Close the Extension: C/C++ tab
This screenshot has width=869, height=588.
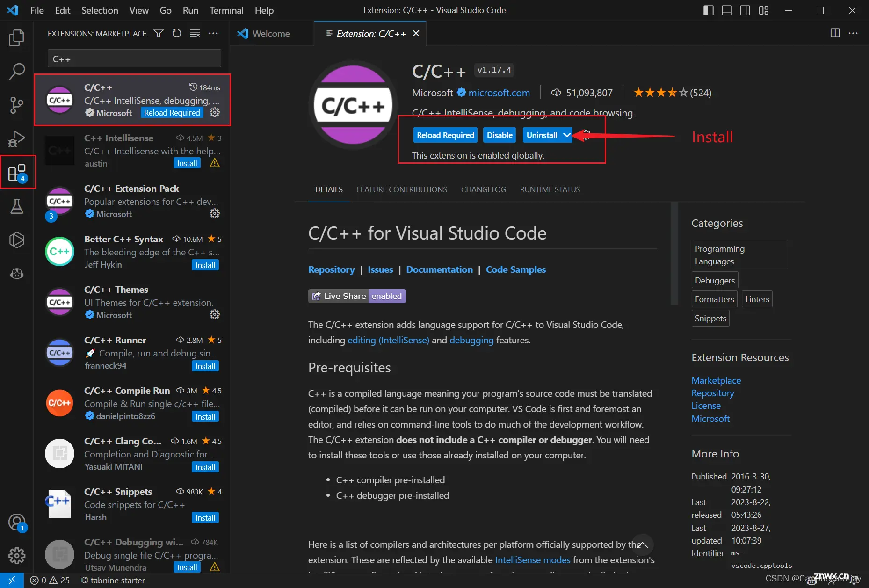[x=416, y=34]
